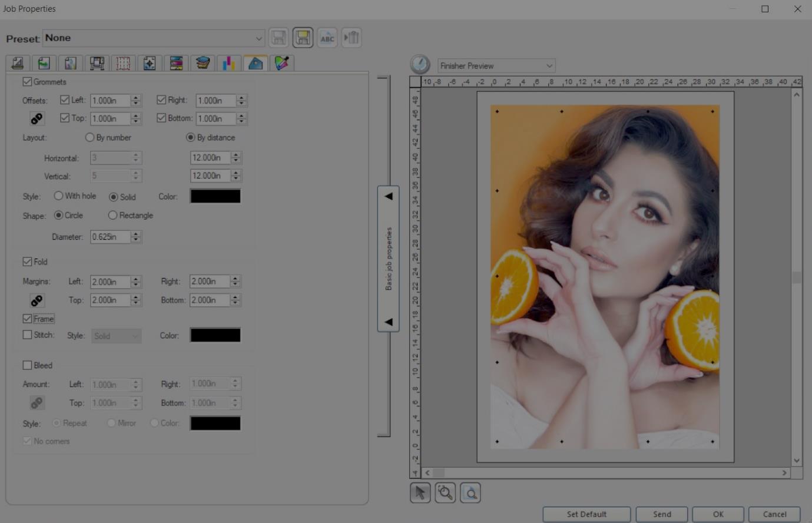Toggle the link icon for grommet offsets
Screen dimensions: 812x523
[37, 119]
